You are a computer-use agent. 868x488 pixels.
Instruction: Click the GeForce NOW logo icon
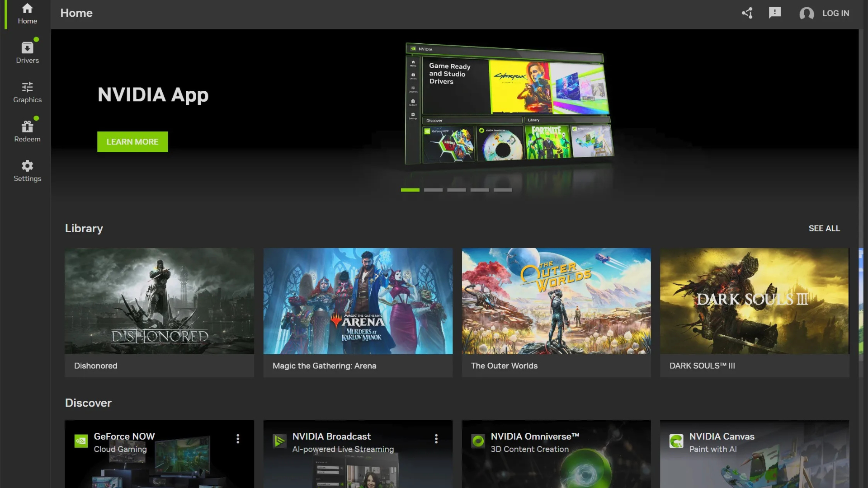click(x=81, y=441)
